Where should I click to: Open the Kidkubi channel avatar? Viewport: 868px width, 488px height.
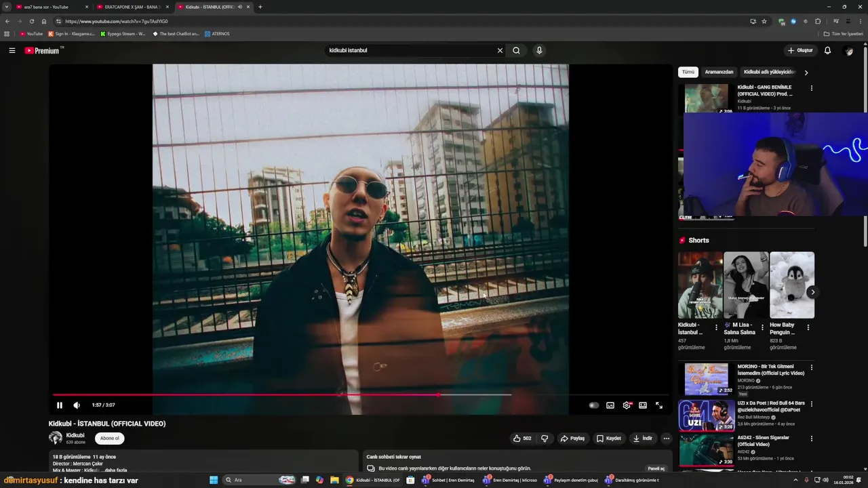[56, 439]
